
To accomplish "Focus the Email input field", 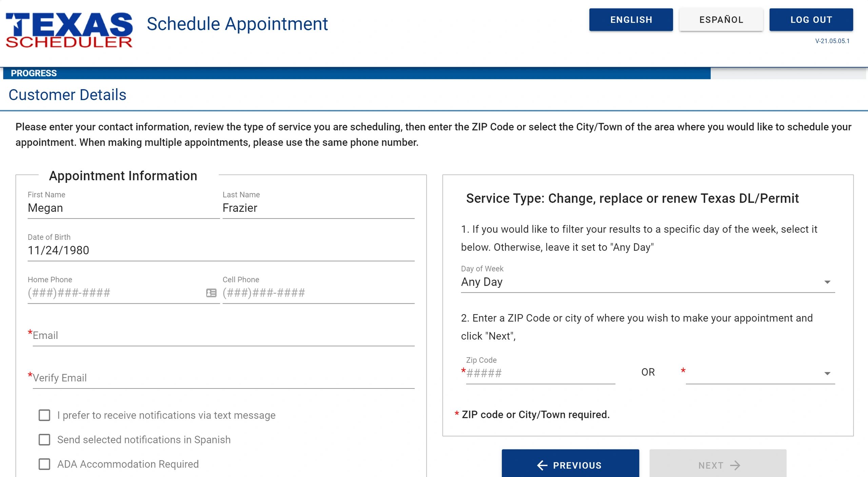I will [x=223, y=336].
